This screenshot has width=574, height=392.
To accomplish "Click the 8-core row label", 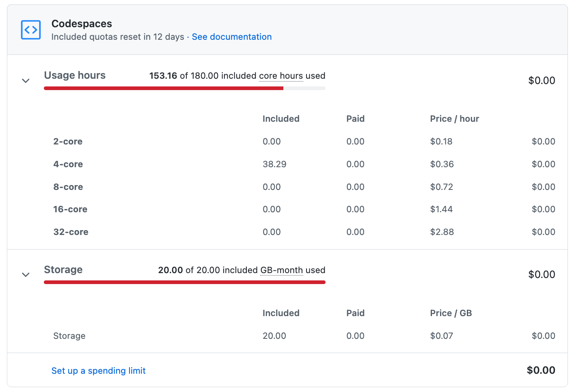I will [x=68, y=187].
